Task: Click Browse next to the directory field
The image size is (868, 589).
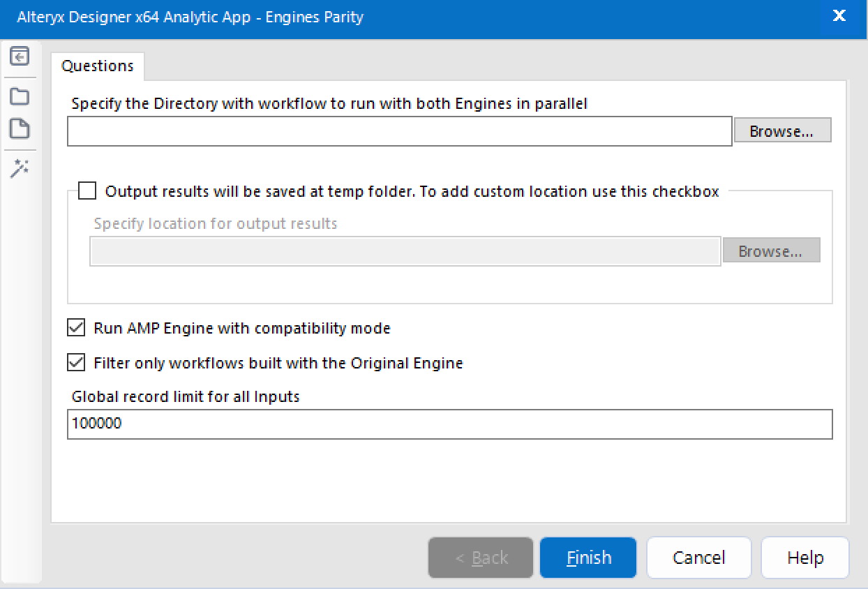Action: [x=782, y=130]
